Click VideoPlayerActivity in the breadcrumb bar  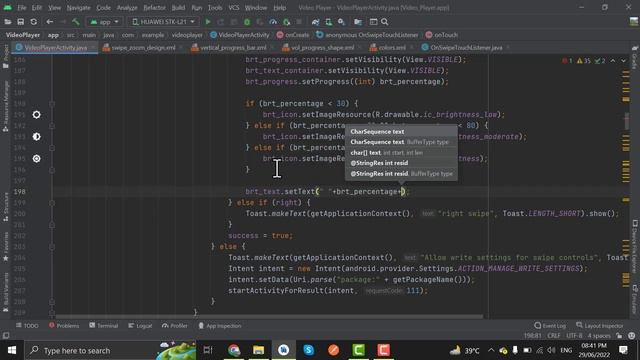[240, 35]
